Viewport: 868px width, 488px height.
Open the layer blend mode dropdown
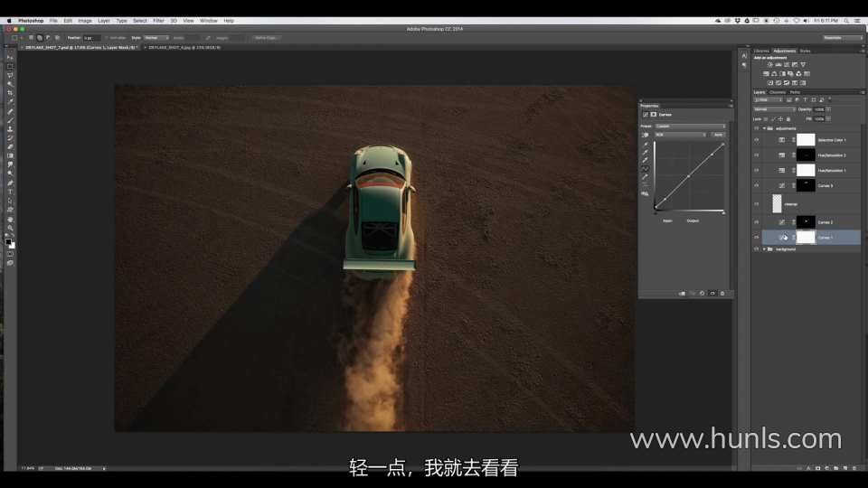[775, 109]
